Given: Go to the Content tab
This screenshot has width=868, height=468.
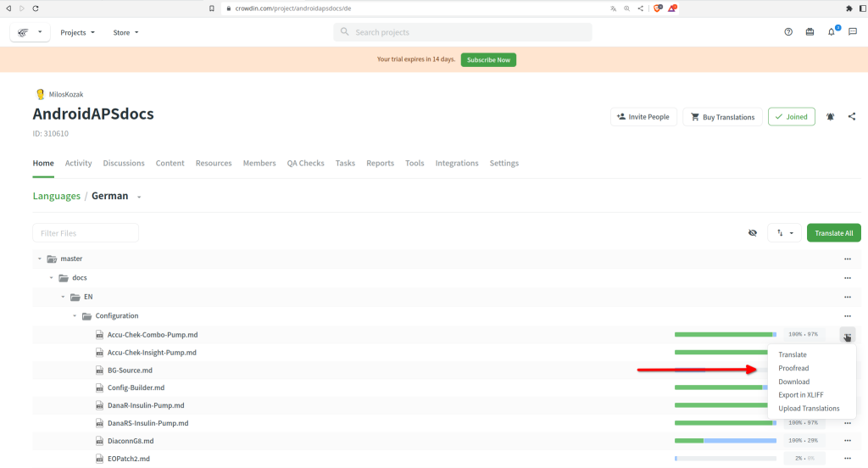Looking at the screenshot, I should coord(170,164).
